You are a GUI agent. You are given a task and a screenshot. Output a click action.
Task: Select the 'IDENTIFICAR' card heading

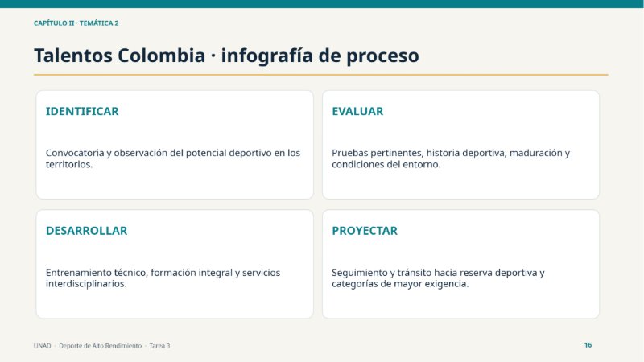tap(82, 111)
